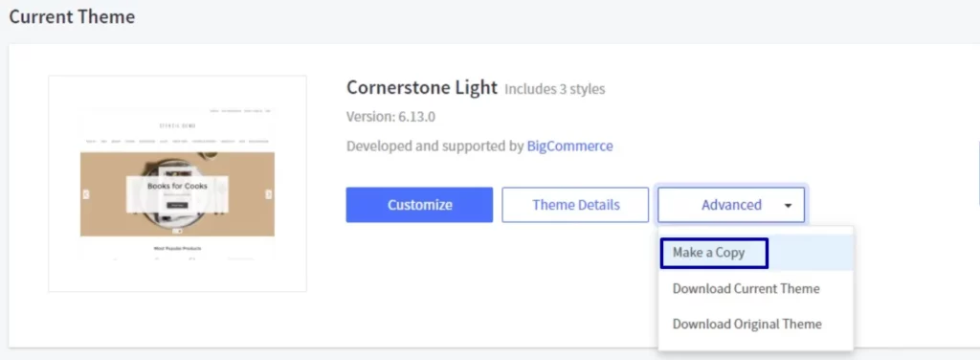Click right carousel arrow in theme preview
This screenshot has height=360, width=980.
269,194
